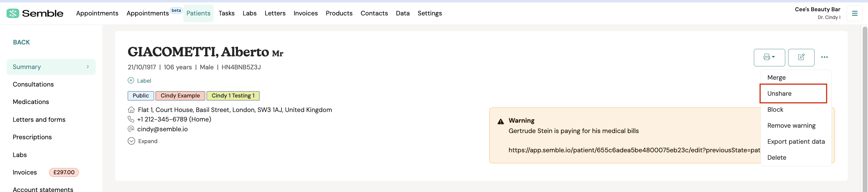Click Dr. Cindy I user name
This screenshot has width=868, height=192.
(829, 17)
